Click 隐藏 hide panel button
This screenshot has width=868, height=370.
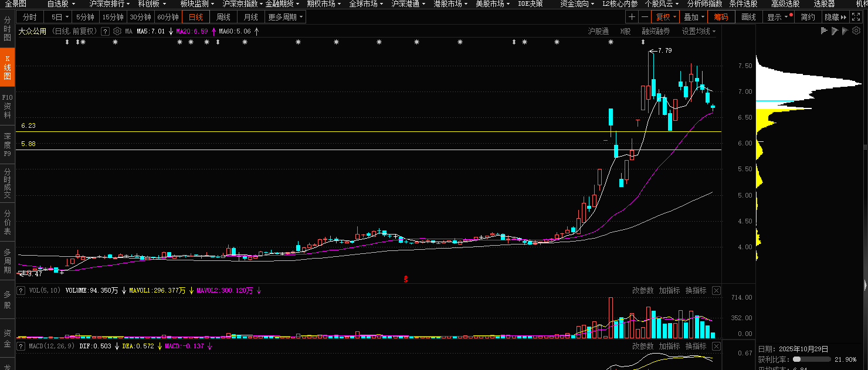point(835,17)
